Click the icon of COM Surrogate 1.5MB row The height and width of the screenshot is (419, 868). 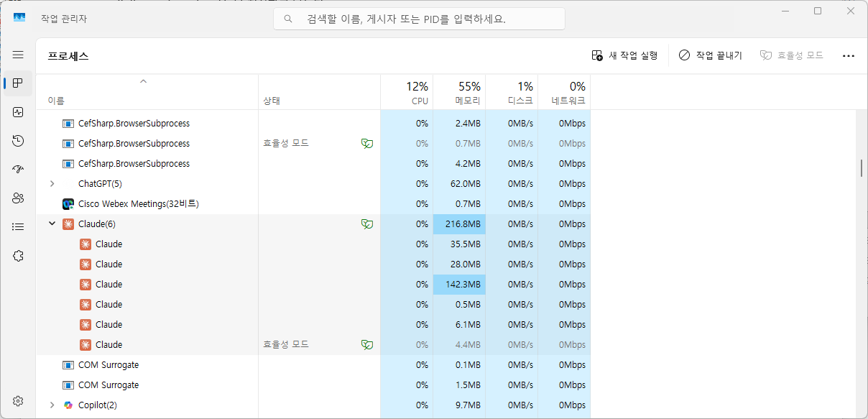68,385
